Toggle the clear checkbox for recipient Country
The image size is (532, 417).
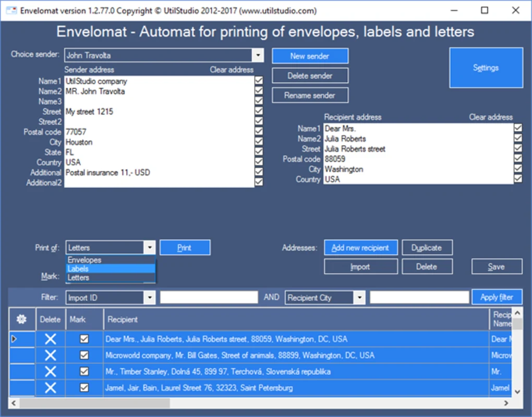[x=517, y=179]
